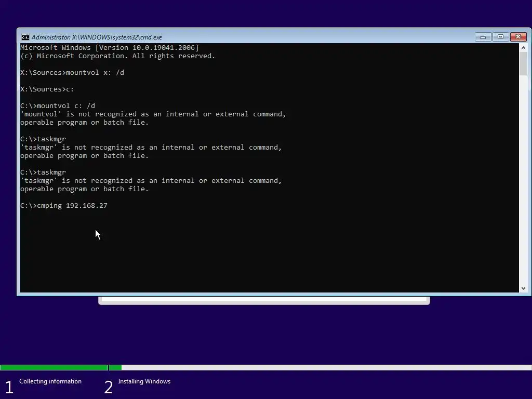Click the 'Collecting information' step label
This screenshot has height=399, width=532.
coord(50,381)
